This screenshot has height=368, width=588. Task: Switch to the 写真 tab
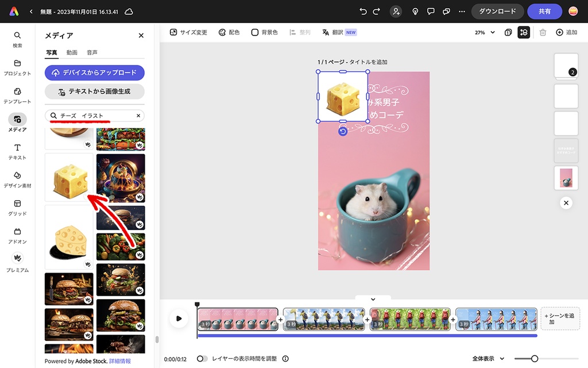[52, 52]
